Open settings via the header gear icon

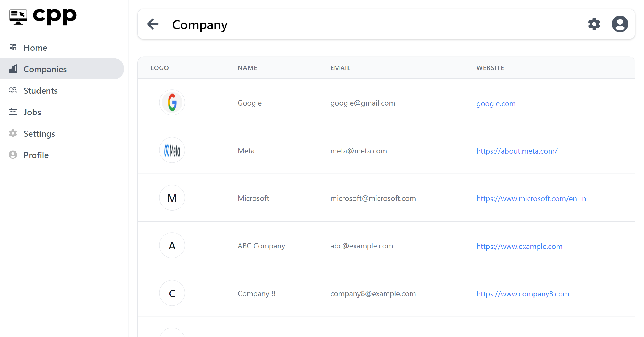594,24
